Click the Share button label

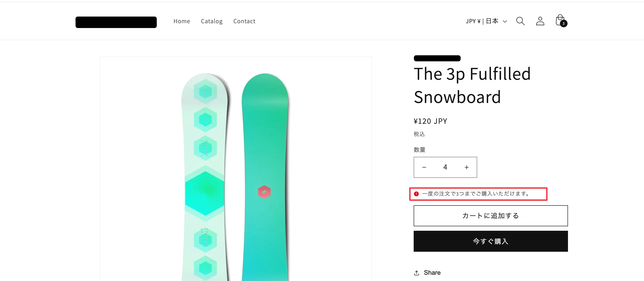[432, 273]
